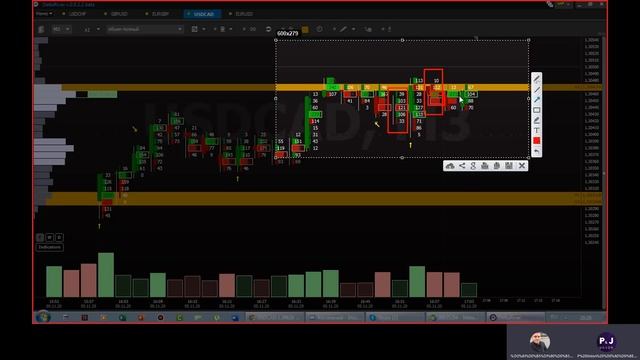Select the text tool in screenshot toolbar
Viewport: 640px width, 360px height.
tap(537, 131)
